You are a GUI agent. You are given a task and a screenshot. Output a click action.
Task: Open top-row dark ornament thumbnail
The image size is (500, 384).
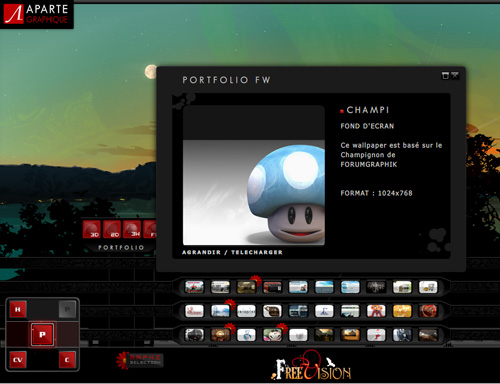tap(376, 287)
